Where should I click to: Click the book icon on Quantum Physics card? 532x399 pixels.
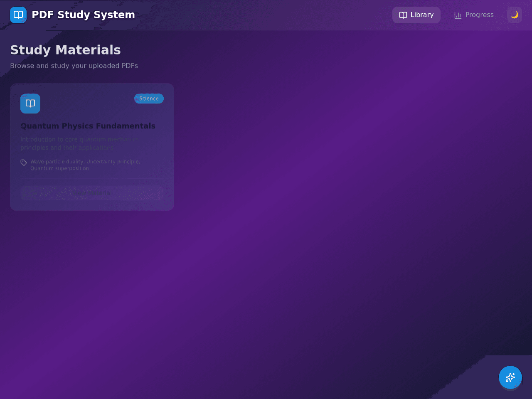pos(30,103)
